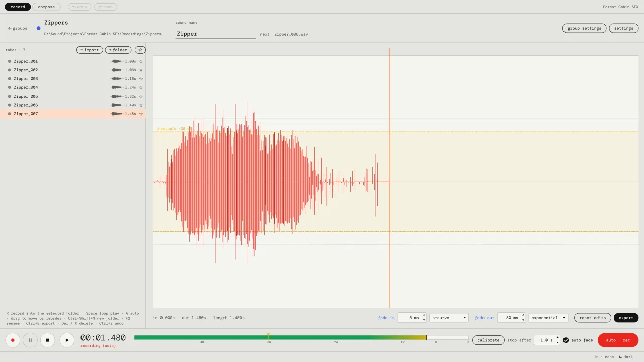Select take Zipper_006
This screenshot has width=644, height=362.
tap(73, 105)
